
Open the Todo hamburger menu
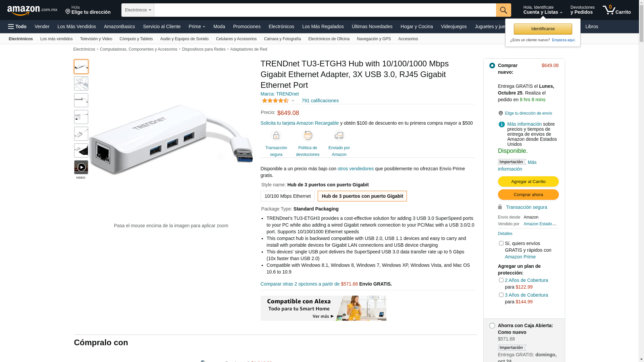[x=17, y=26]
